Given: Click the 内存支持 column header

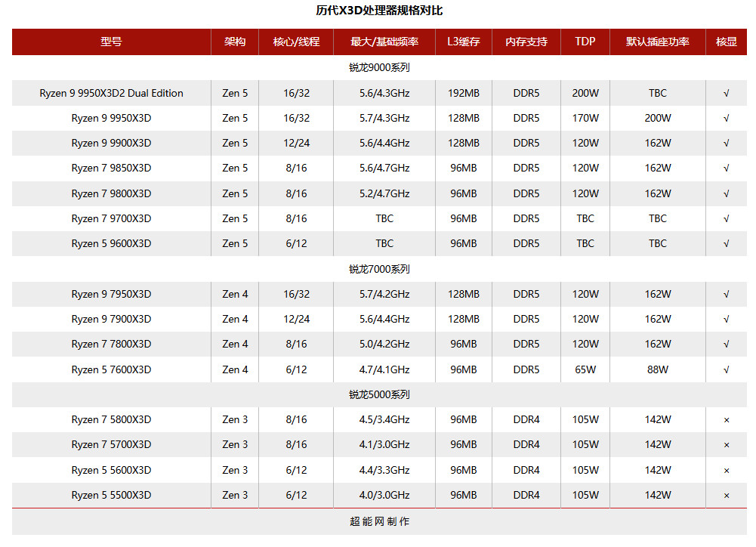Looking at the screenshot, I should tap(526, 42).
